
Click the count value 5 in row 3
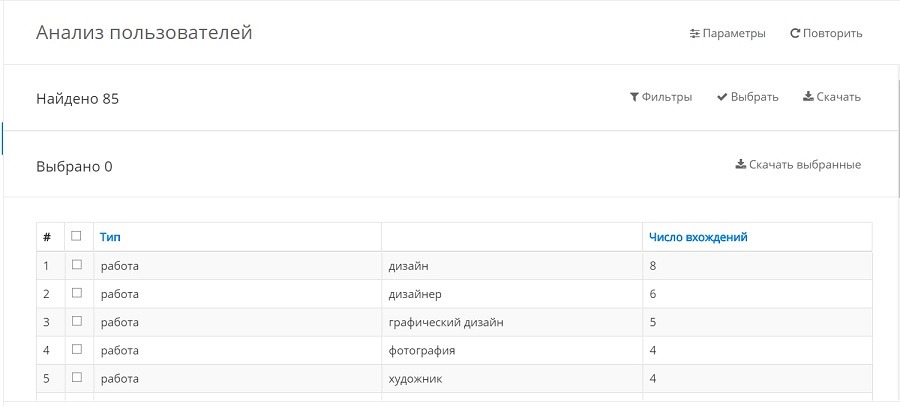point(653,322)
